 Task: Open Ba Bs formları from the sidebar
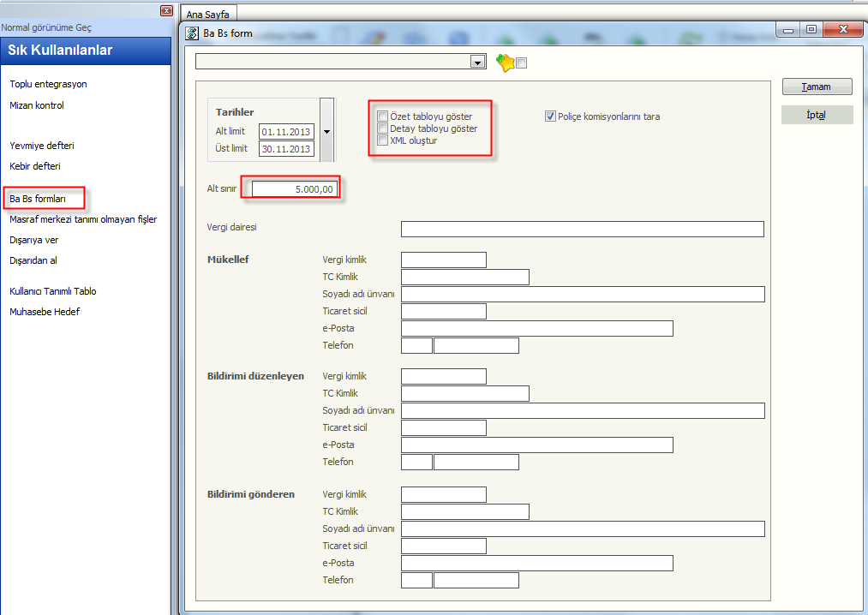(x=38, y=199)
